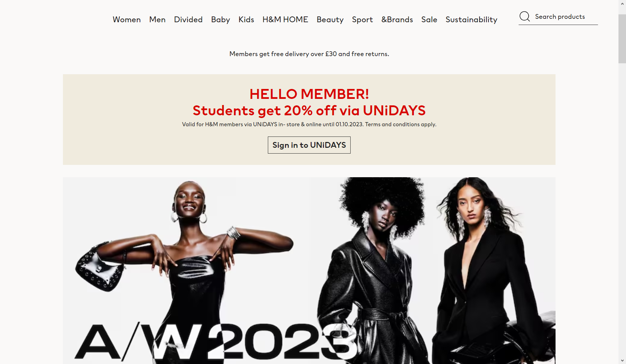
Task: Open the Kids menu
Action: click(246, 19)
